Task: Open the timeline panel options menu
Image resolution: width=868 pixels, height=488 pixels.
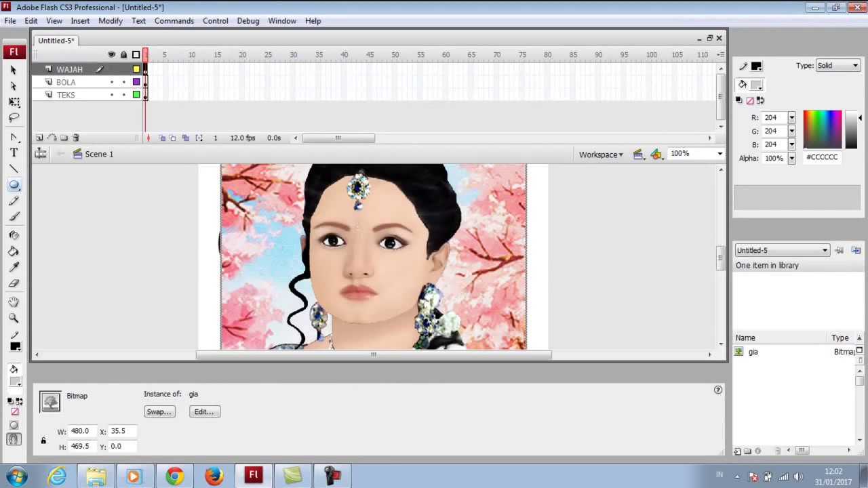Action: coord(719,55)
